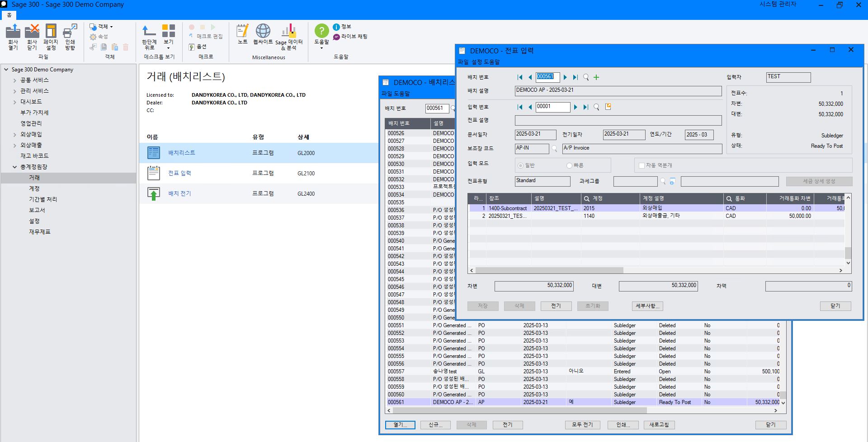Click the 모두 전기 button
Image resolution: width=868 pixels, height=442 pixels.
[582, 425]
